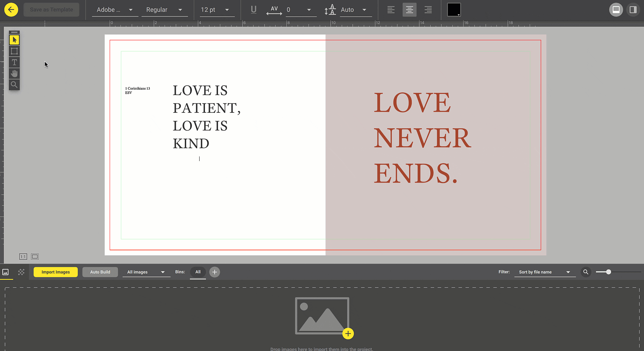
Task: Click the yellow back arrow button
Action: (x=11, y=10)
